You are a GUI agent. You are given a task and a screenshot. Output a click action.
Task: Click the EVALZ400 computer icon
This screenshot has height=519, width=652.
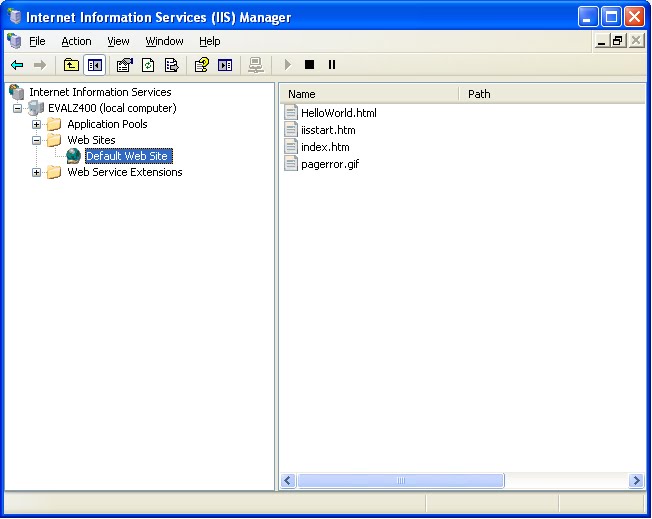tap(36, 108)
